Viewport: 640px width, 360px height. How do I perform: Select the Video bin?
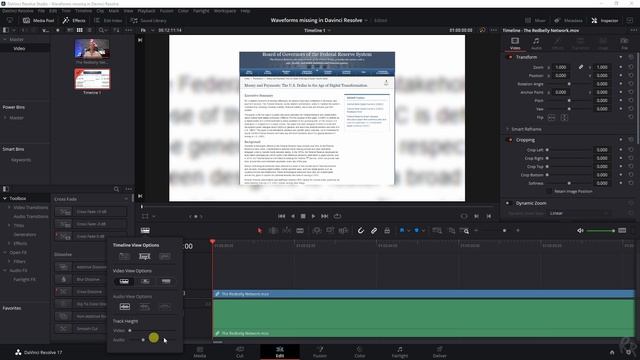(x=19, y=49)
